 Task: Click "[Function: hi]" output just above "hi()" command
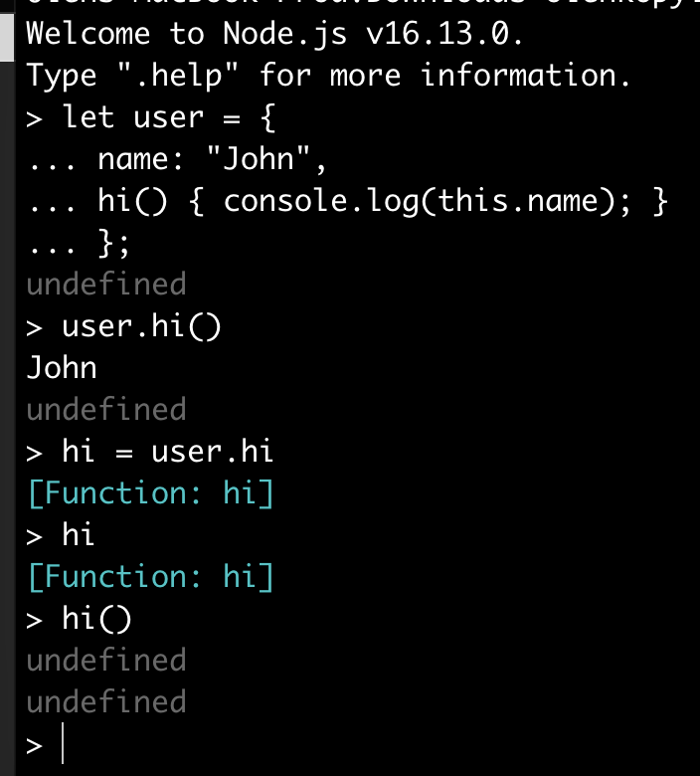click(151, 578)
